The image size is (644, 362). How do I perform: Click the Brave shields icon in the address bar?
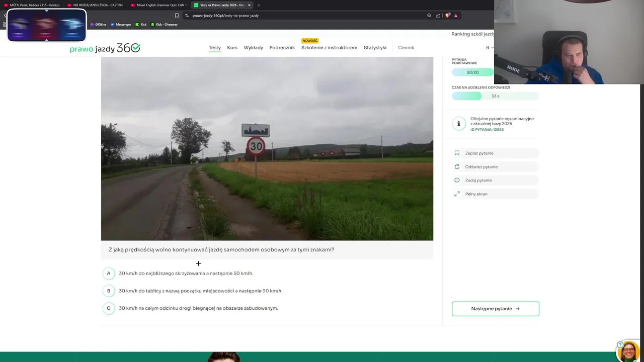coord(447,16)
